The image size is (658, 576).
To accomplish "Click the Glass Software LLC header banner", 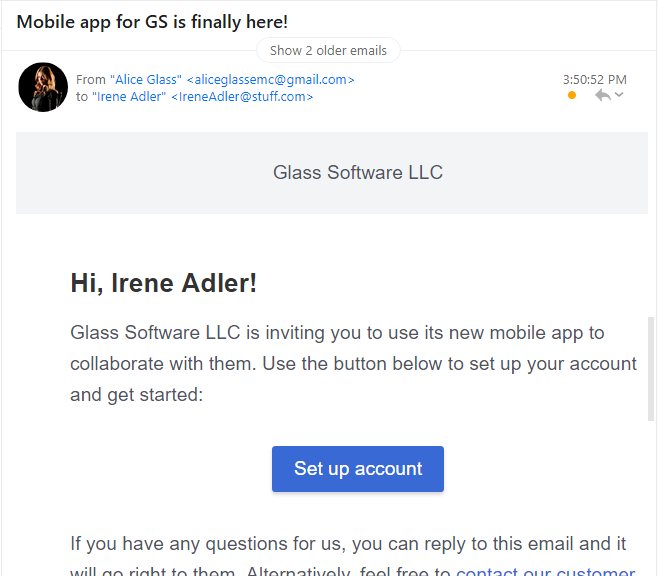I will pos(332,173).
